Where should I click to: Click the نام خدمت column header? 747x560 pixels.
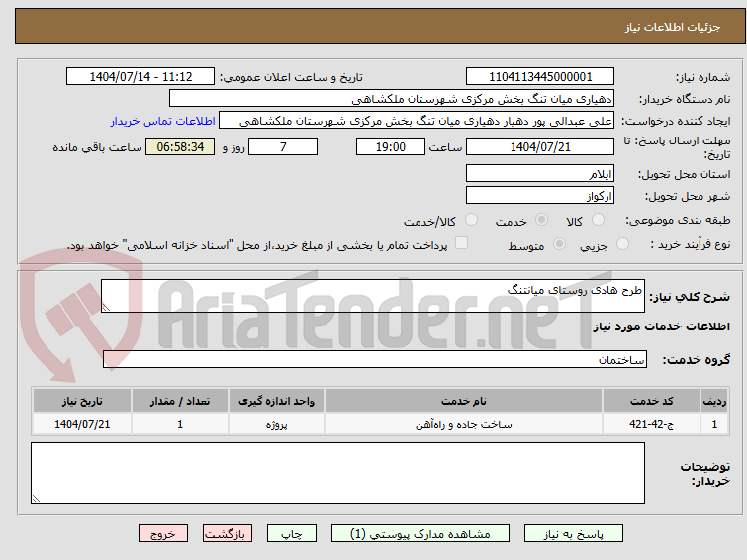point(464,401)
